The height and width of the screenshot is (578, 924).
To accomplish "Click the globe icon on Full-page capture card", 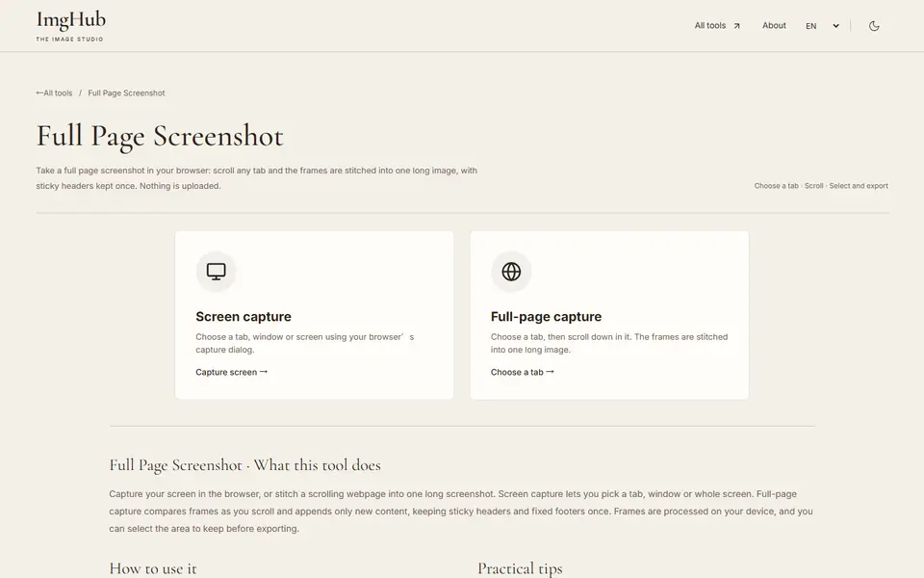I will pos(511,272).
